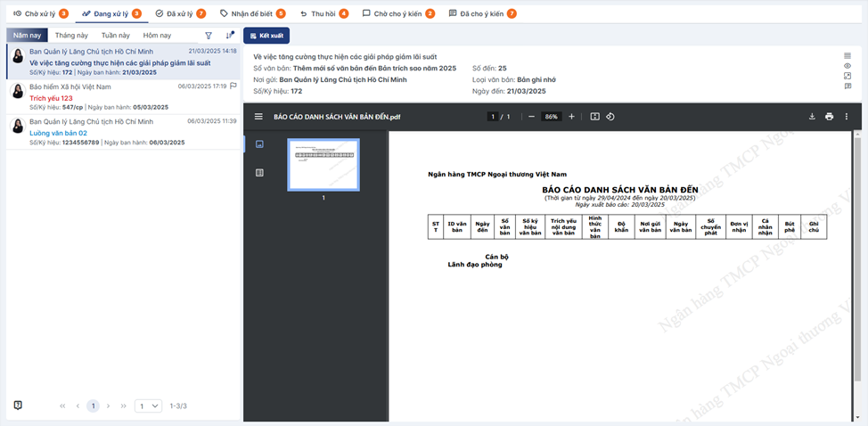Print the PDF document
Viewport: 868px width, 426px height.
pyautogui.click(x=829, y=117)
